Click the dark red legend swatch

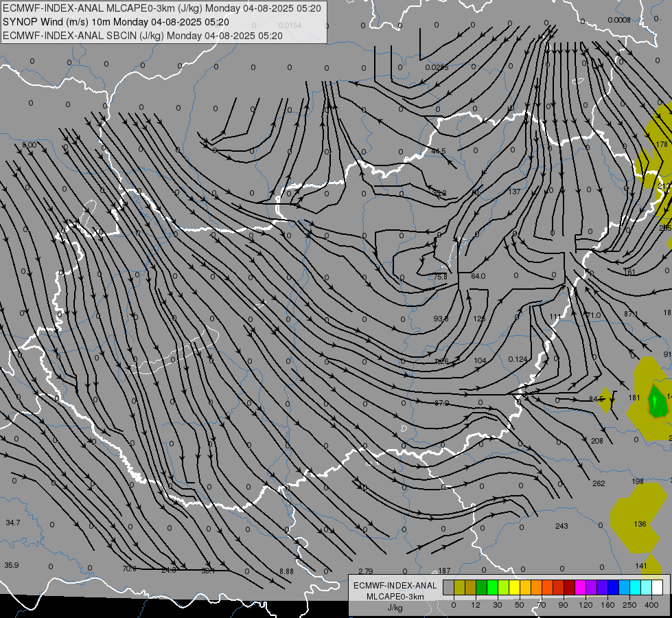(570, 587)
